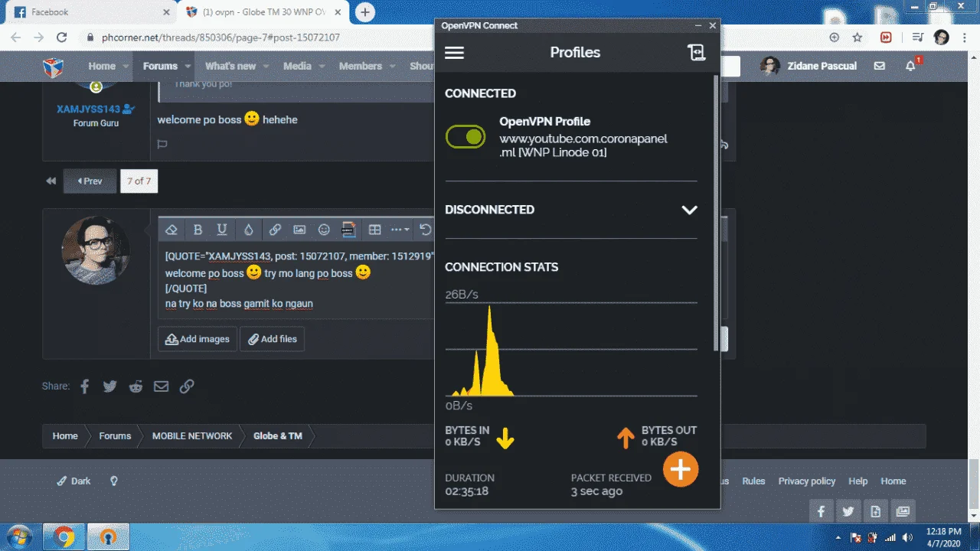980x551 pixels.
Task: Insert a link using the editor link icon
Action: [275, 230]
